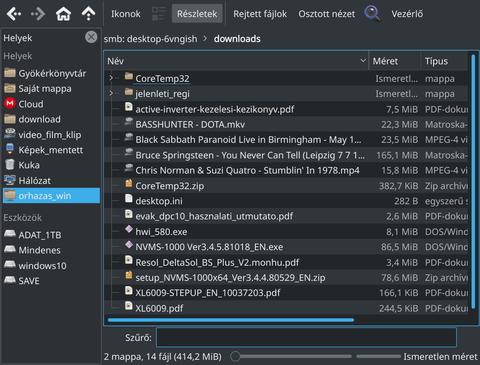Switch to Részletek view
The height and width of the screenshot is (365, 480).
(x=197, y=14)
